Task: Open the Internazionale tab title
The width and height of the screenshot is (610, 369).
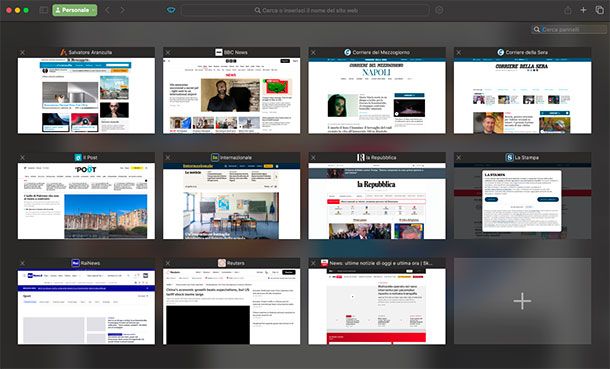Action: coord(231,157)
